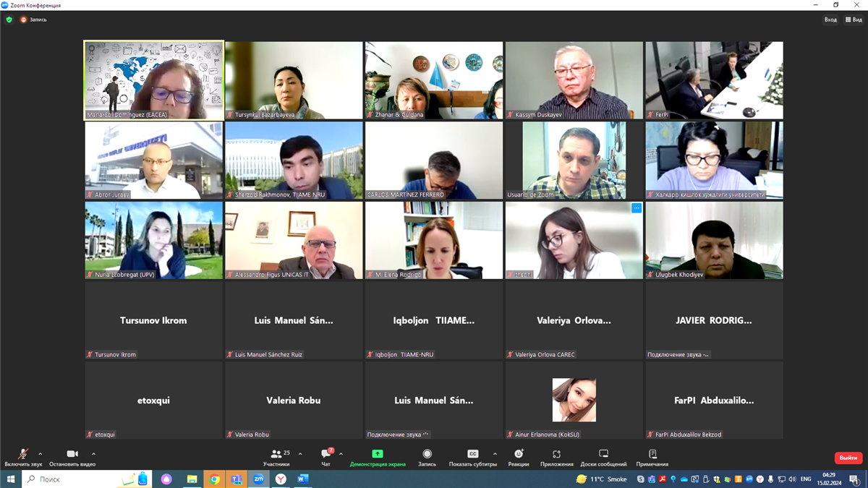Open the Windows notification center icon

[x=854, y=479]
